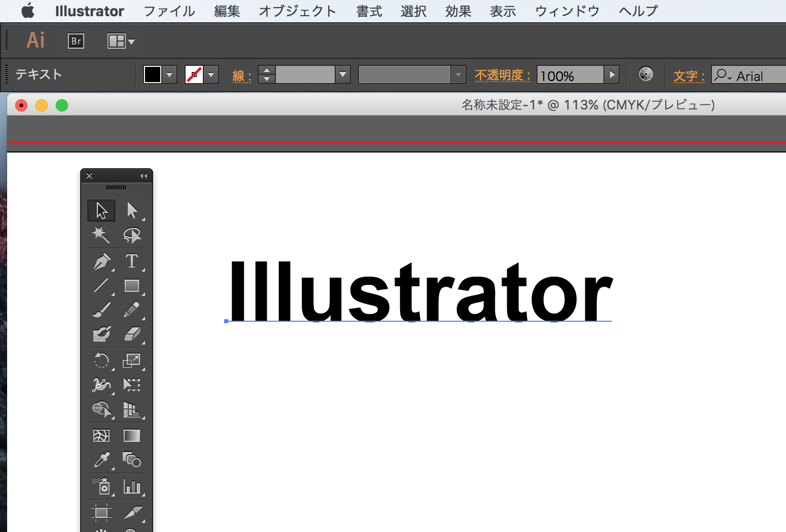786x532 pixels.
Task: Click the black fill color swatch
Action: [153, 75]
